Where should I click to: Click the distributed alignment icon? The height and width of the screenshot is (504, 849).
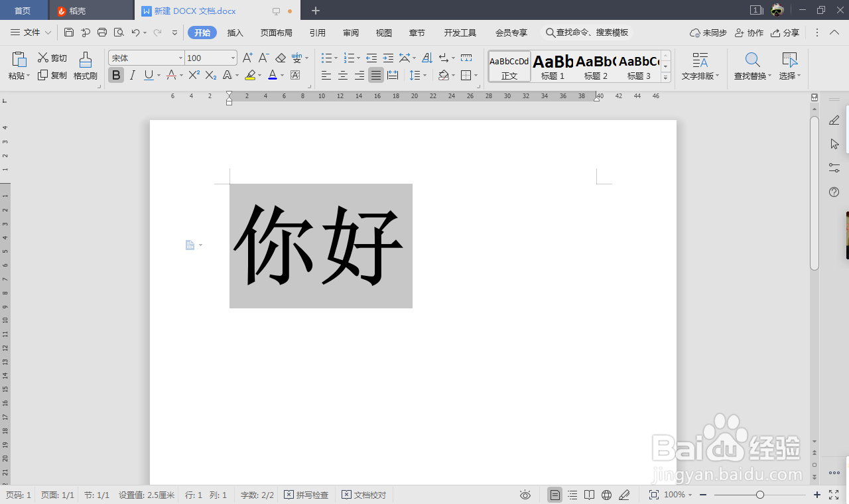click(393, 76)
